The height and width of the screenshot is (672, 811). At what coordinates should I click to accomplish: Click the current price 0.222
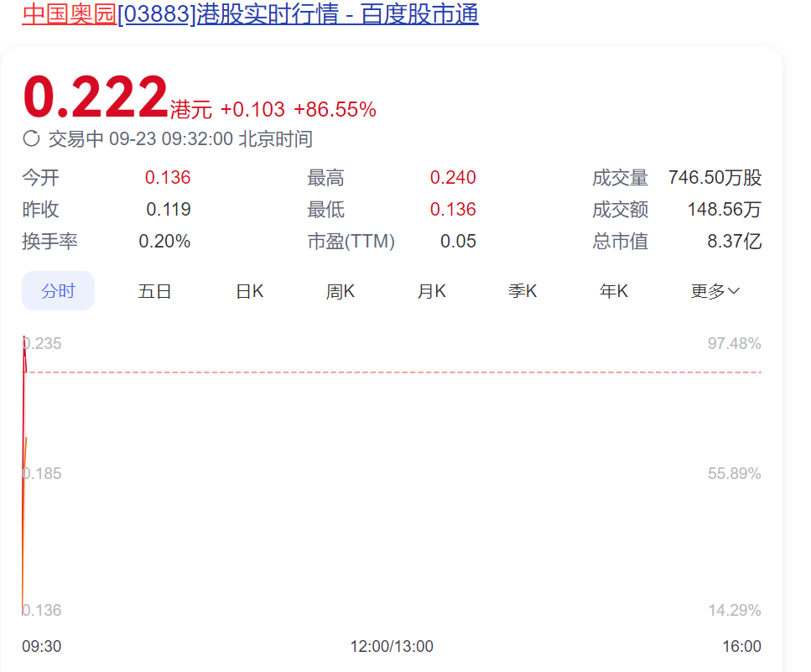coord(96,96)
